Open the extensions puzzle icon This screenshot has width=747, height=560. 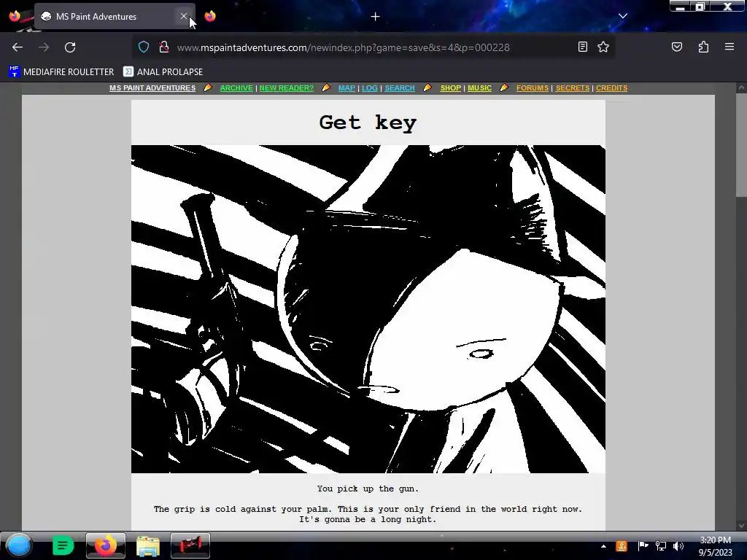[704, 47]
